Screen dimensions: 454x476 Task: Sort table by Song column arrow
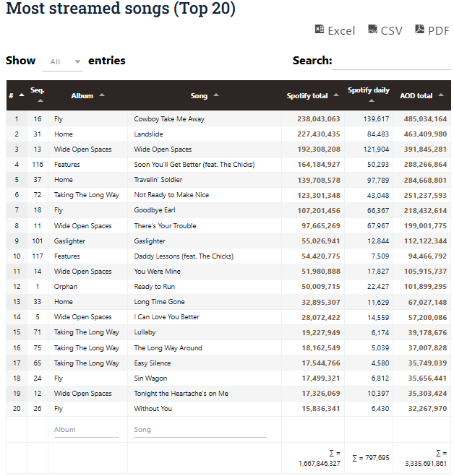tap(216, 95)
